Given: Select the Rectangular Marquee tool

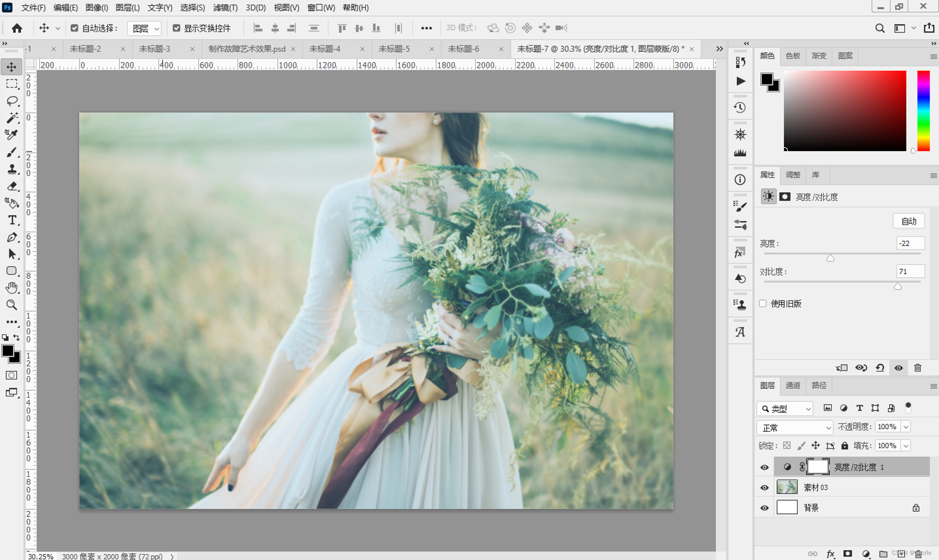Looking at the screenshot, I should click(12, 84).
